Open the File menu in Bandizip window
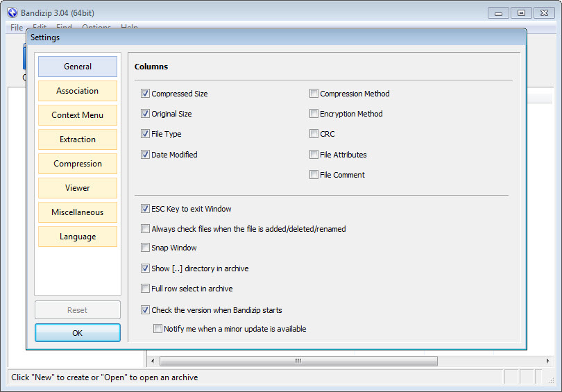Screen dimensions: 562x392 coord(17,28)
